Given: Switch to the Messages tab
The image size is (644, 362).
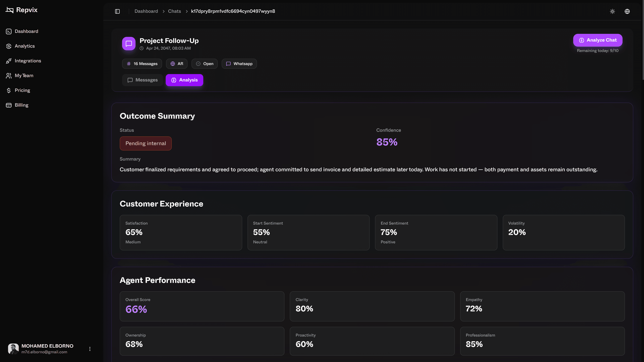Looking at the screenshot, I should [142, 80].
